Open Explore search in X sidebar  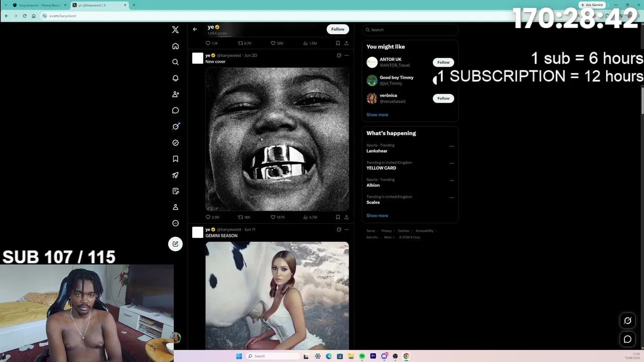point(175,62)
